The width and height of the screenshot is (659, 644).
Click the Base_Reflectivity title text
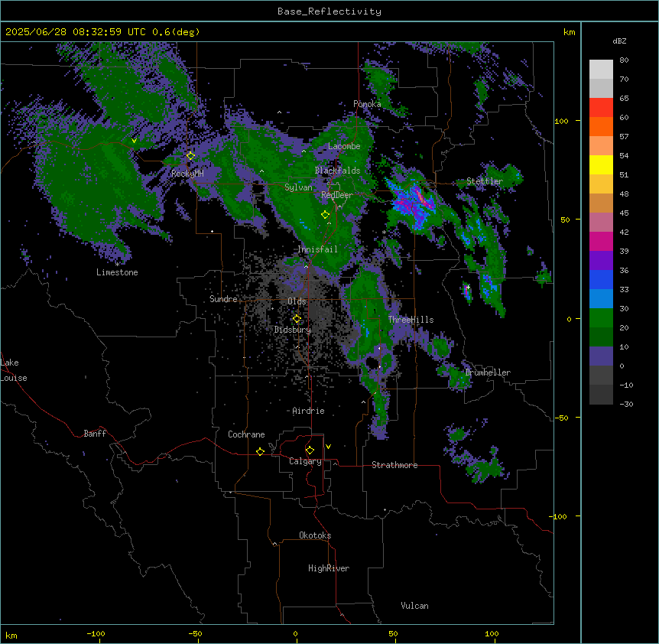pyautogui.click(x=329, y=11)
